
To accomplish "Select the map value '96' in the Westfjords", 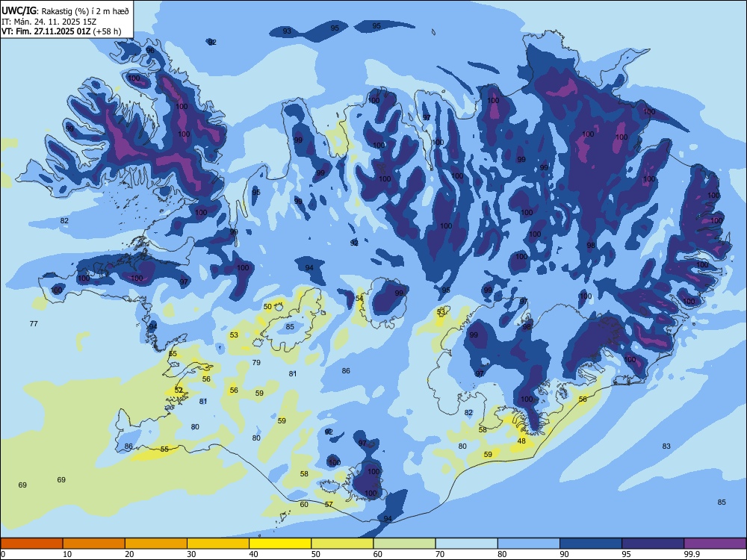I will pos(150,51).
